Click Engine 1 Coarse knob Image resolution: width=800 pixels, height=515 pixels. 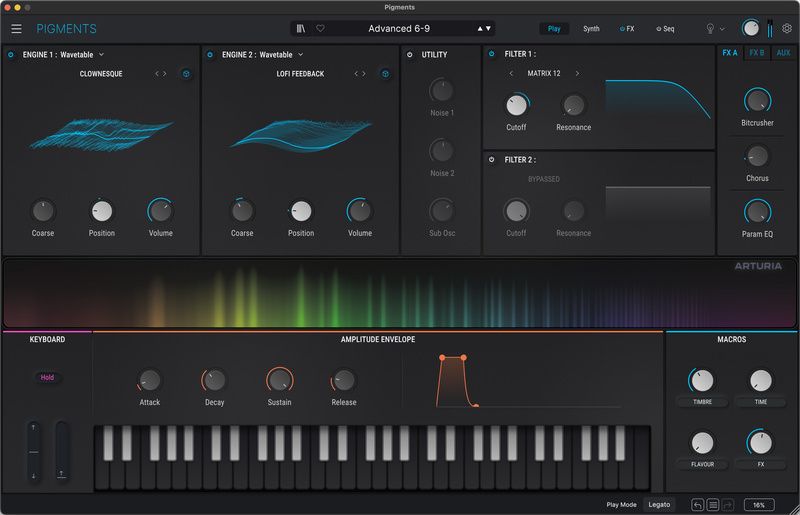[43, 211]
